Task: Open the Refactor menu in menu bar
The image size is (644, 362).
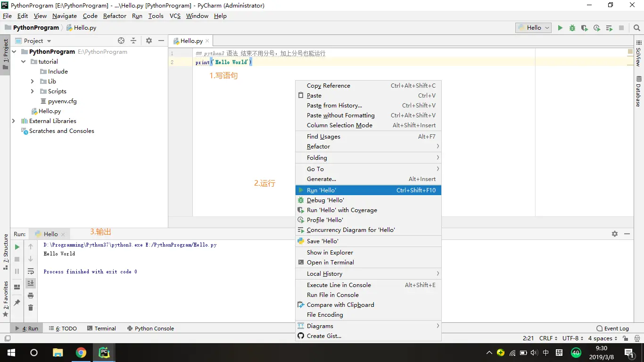Action: [115, 16]
